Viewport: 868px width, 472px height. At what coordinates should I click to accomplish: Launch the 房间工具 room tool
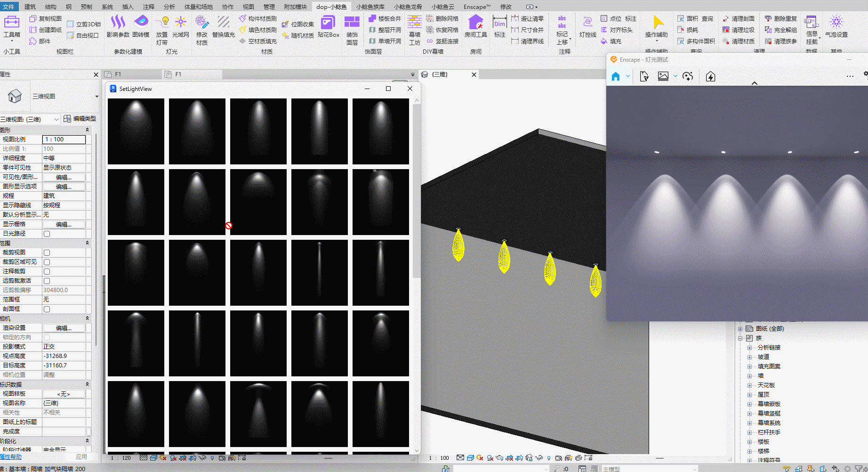coord(476,27)
